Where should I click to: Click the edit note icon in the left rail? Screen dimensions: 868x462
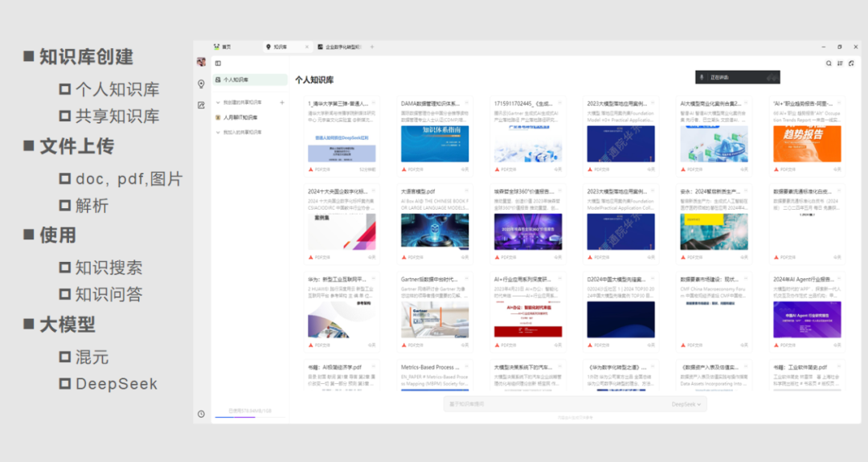pos(201,105)
